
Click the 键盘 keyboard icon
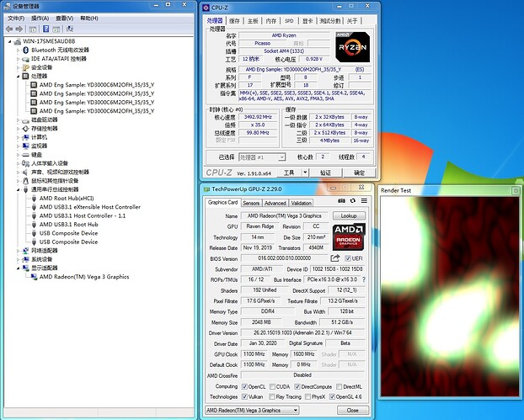tap(26, 155)
